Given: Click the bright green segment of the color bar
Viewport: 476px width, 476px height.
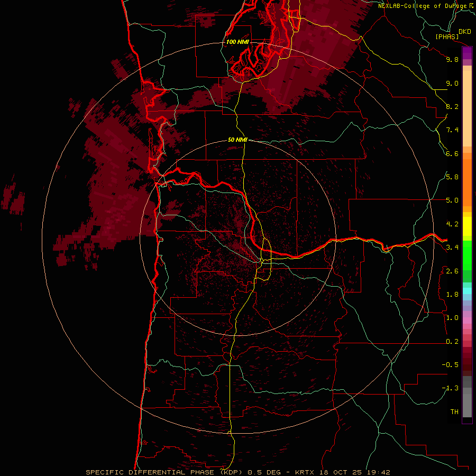Looking at the screenshot, I should point(467,255).
